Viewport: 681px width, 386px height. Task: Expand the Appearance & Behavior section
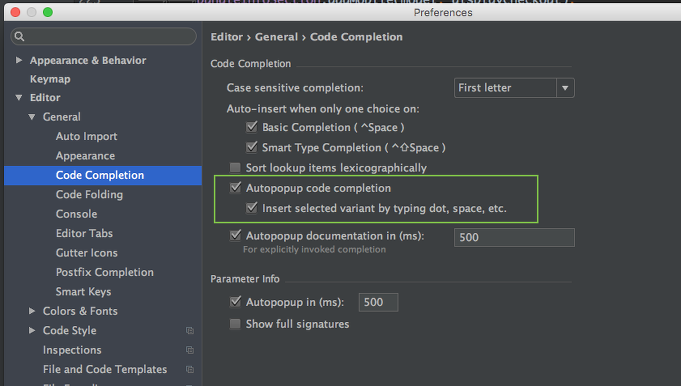click(x=19, y=60)
